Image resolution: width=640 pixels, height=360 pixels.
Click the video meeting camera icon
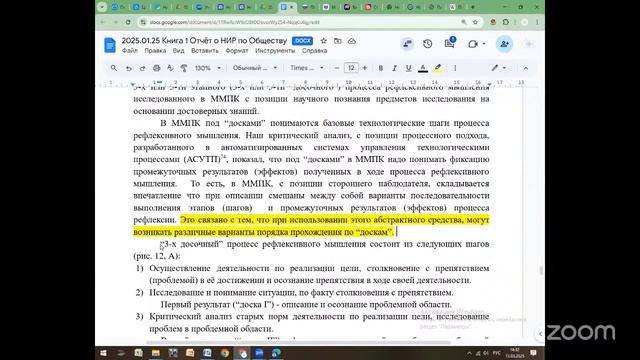473,44
